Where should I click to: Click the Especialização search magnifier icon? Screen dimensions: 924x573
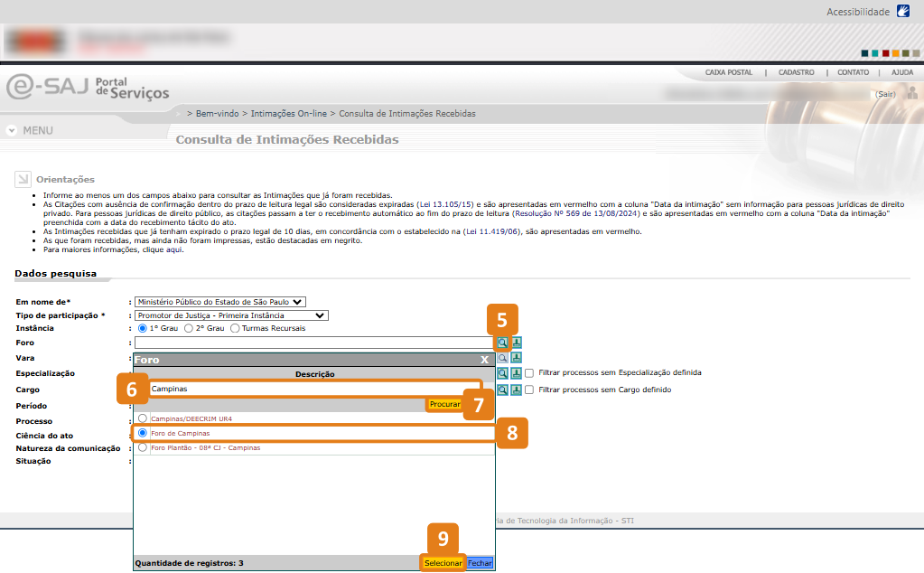coord(502,373)
